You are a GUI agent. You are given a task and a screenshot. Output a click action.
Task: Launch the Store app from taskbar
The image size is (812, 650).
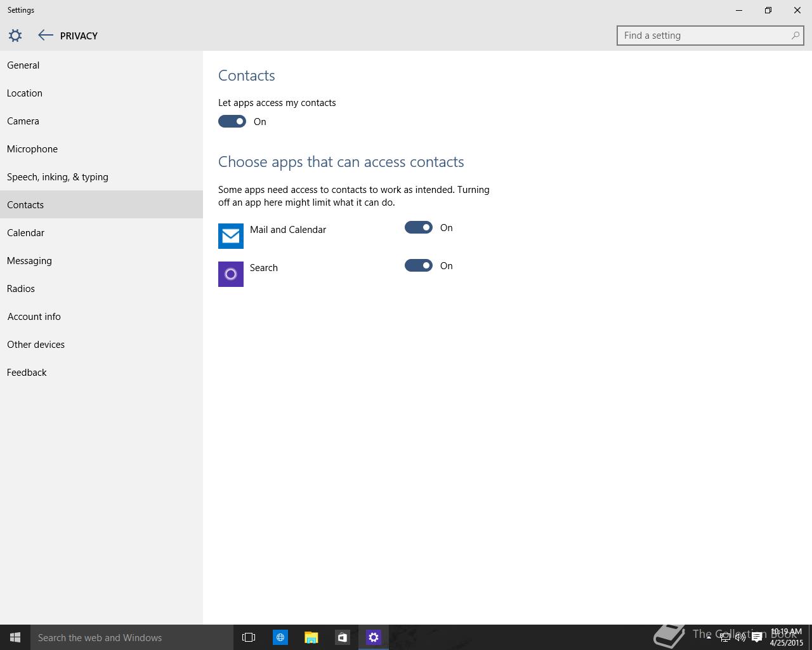pyautogui.click(x=342, y=637)
